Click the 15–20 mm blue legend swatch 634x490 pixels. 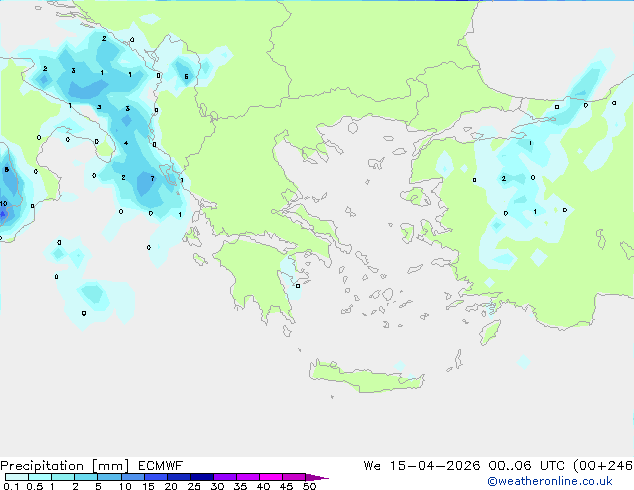(x=156, y=477)
